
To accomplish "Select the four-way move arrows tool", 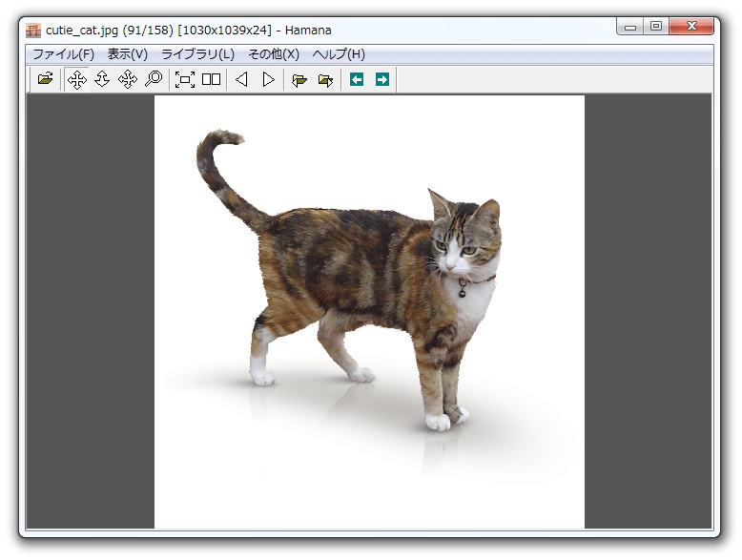I will (x=77, y=79).
